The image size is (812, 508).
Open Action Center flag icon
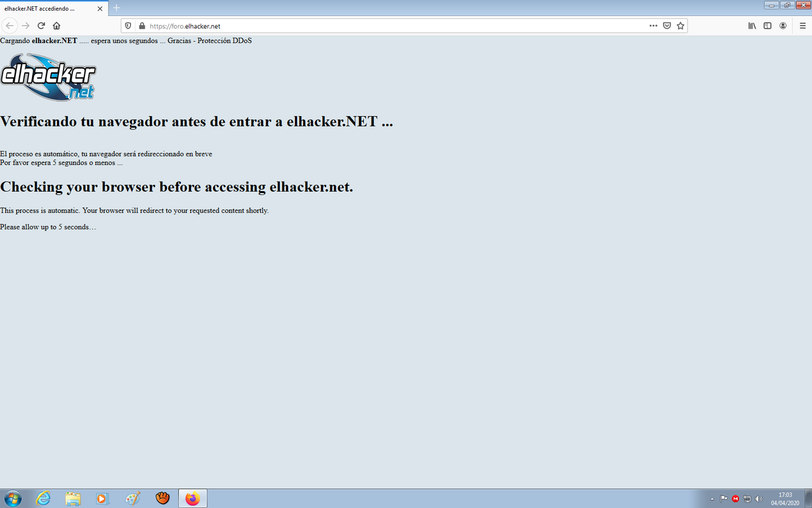click(724, 498)
